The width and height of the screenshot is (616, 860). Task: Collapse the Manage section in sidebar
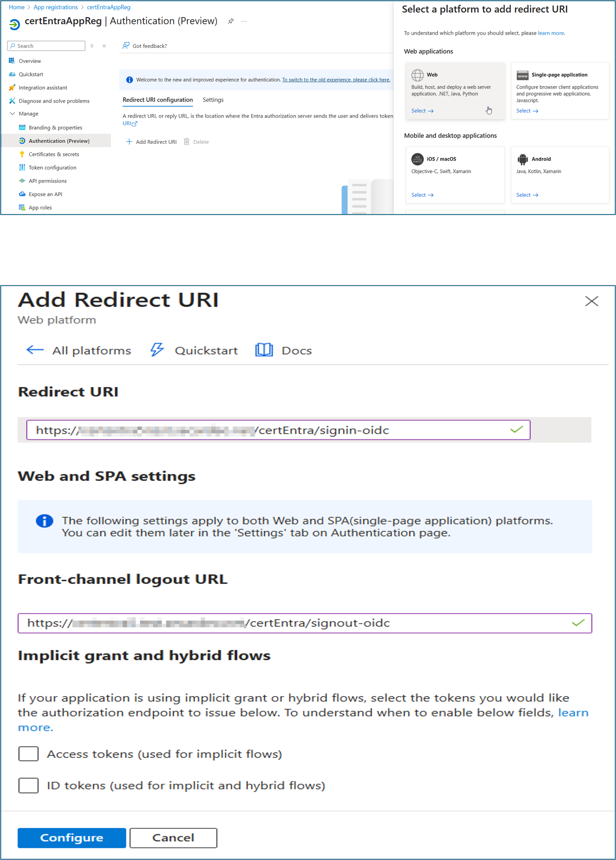click(x=12, y=114)
